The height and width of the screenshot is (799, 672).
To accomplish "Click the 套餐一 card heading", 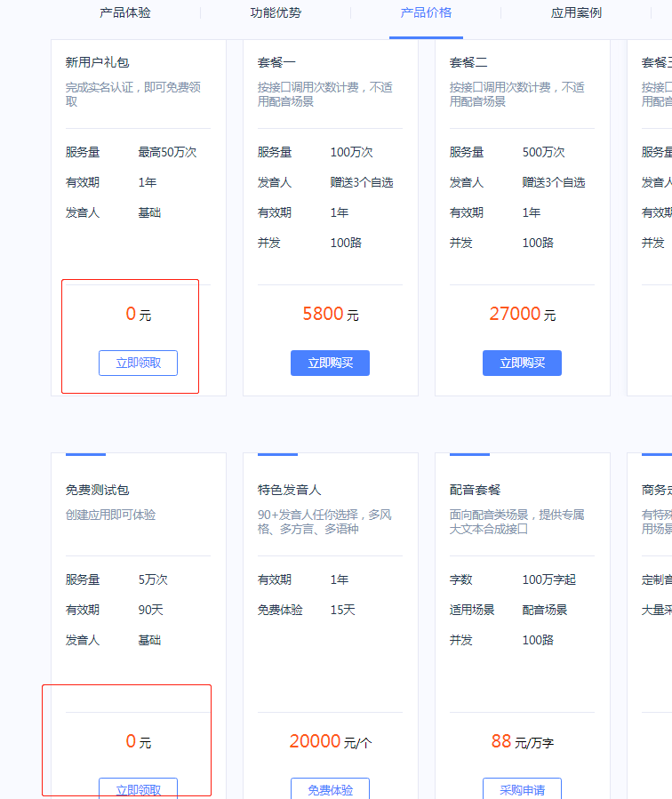I will pos(276,62).
